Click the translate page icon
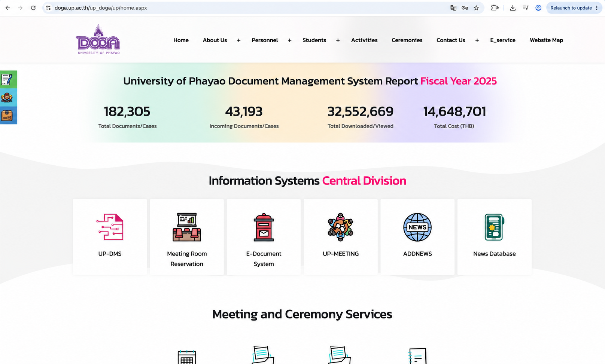The width and height of the screenshot is (605, 364). coord(453,8)
